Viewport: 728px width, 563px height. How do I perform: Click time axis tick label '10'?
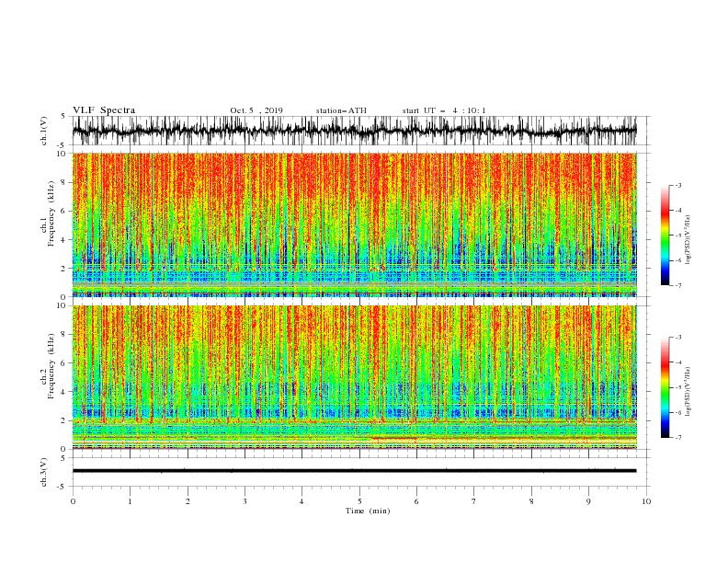(x=646, y=501)
